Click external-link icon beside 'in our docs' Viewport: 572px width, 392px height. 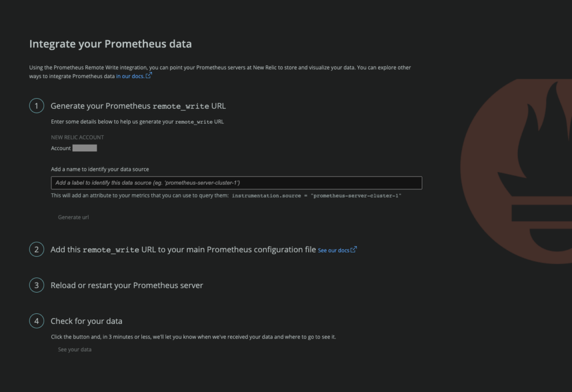click(x=149, y=75)
